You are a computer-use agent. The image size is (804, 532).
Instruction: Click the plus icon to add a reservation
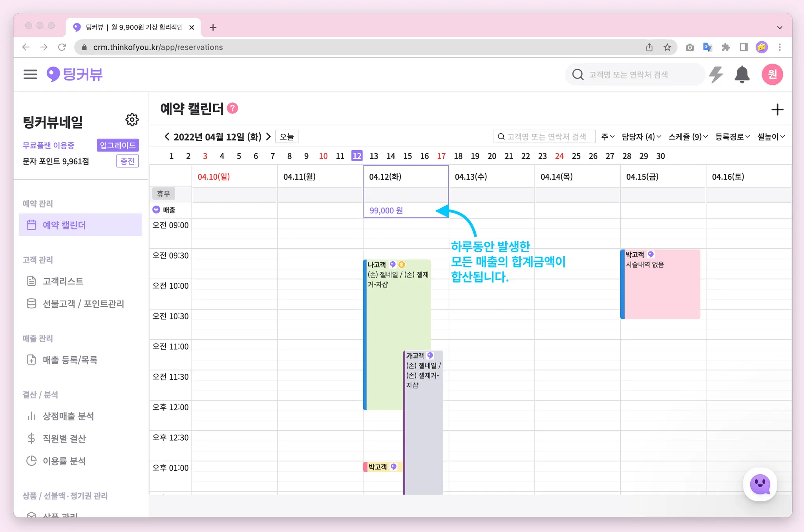point(777,109)
